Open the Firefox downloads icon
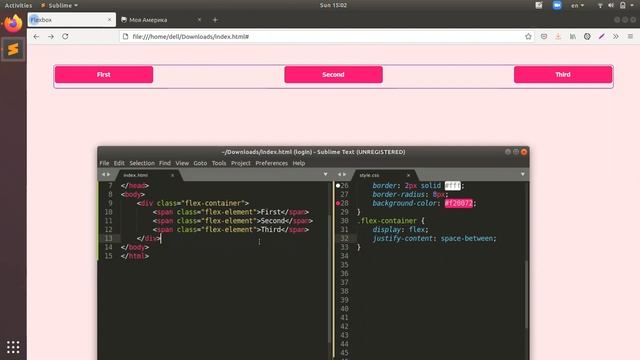Image resolution: width=640 pixels, height=360 pixels. click(558, 36)
